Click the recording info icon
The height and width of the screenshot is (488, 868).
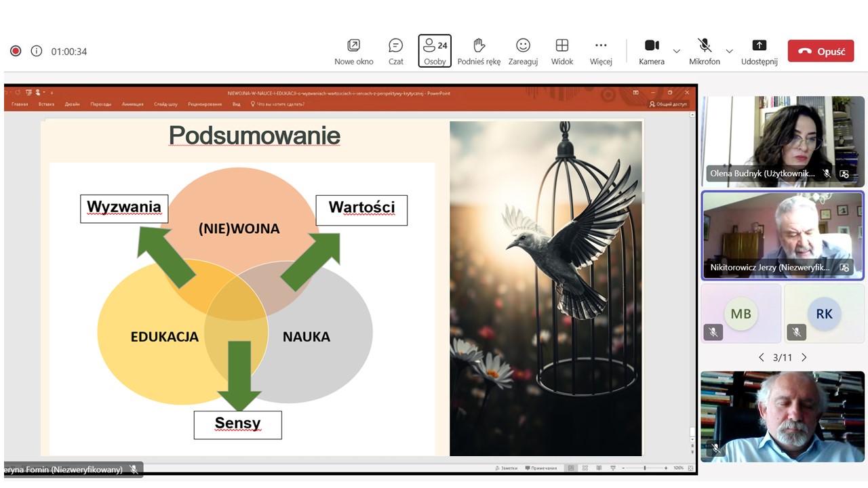[37, 52]
